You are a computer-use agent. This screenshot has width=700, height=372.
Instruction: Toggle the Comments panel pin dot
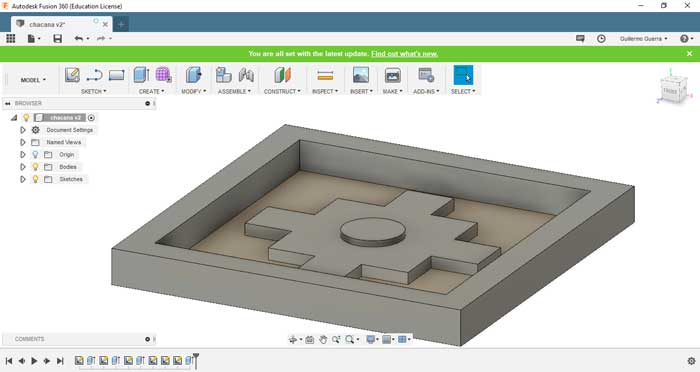[x=147, y=339]
